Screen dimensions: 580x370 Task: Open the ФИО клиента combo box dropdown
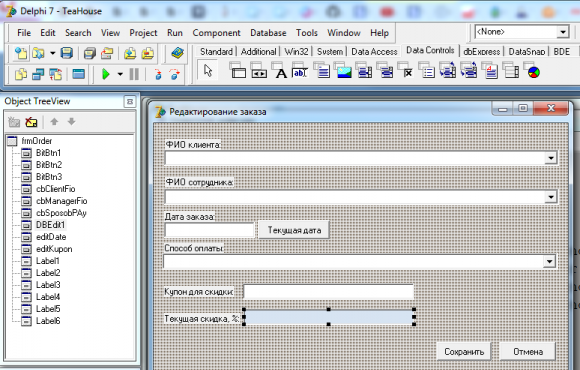click(x=550, y=158)
